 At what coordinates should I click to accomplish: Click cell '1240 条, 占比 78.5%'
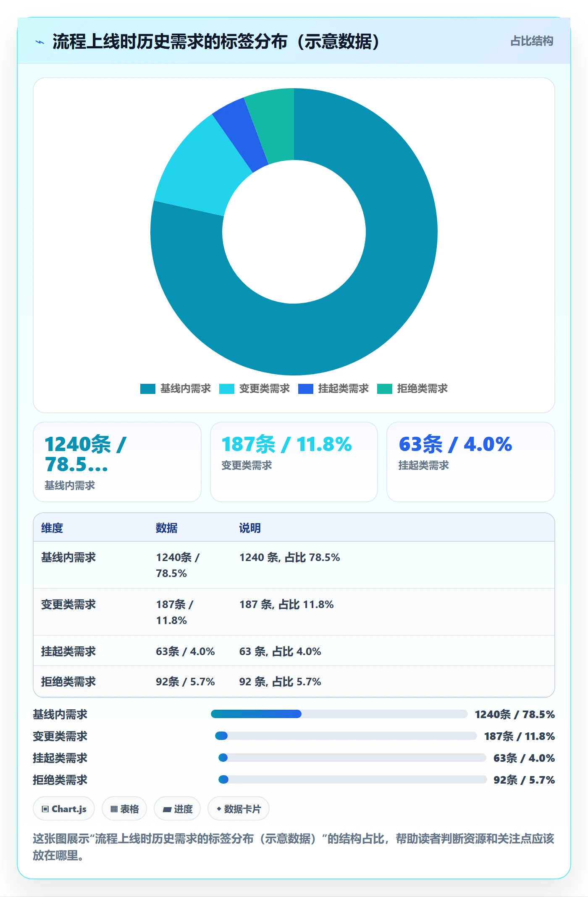click(290, 557)
